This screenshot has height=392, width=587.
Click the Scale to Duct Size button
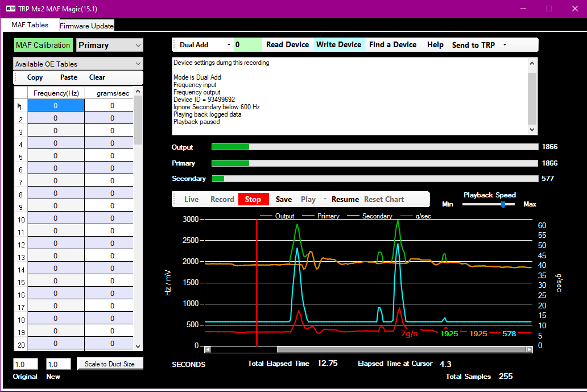tap(110, 364)
